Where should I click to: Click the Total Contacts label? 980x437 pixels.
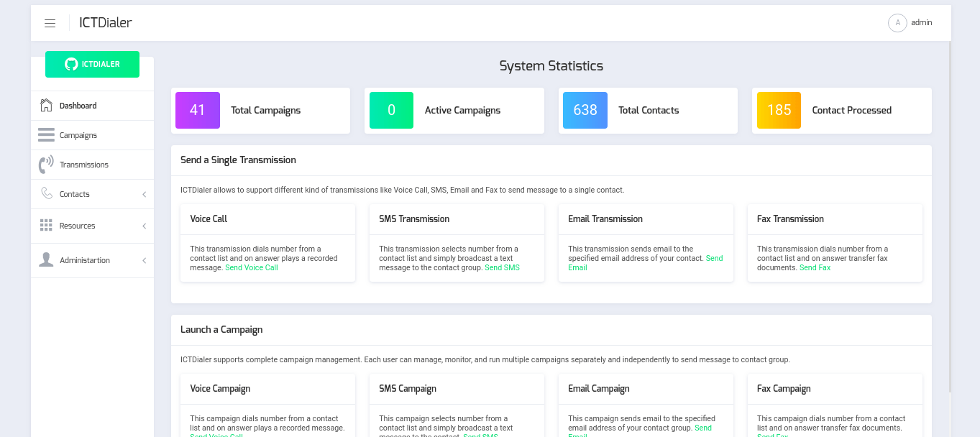pos(649,110)
